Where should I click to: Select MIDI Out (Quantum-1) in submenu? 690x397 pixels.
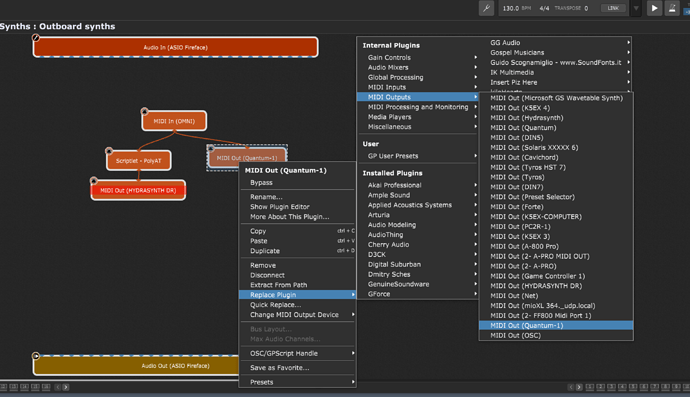556,325
